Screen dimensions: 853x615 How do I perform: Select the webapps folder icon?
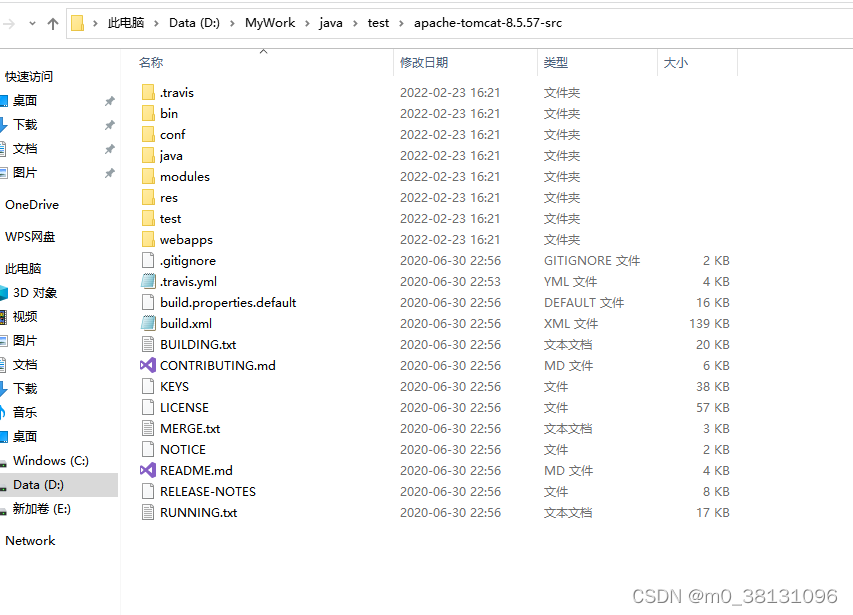tap(148, 239)
